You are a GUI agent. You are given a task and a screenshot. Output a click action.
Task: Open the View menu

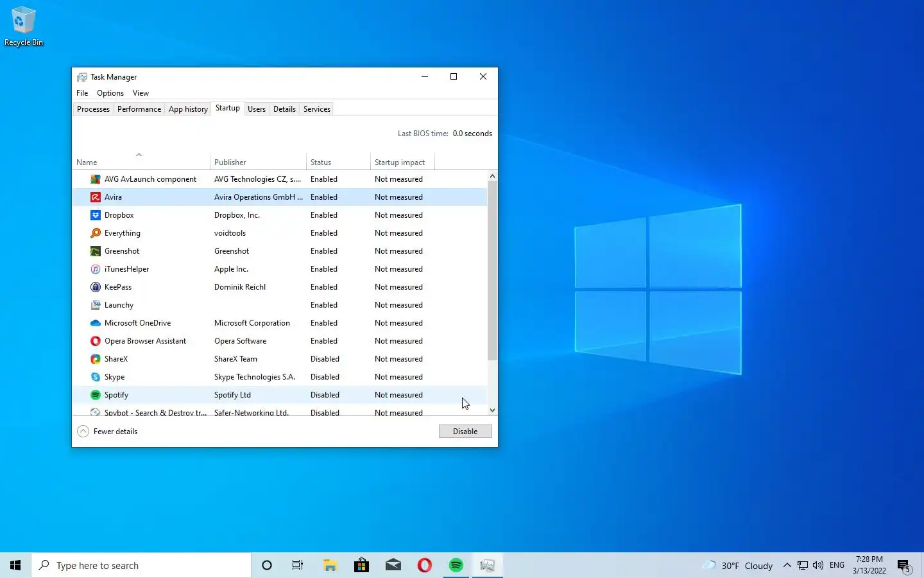coord(141,93)
